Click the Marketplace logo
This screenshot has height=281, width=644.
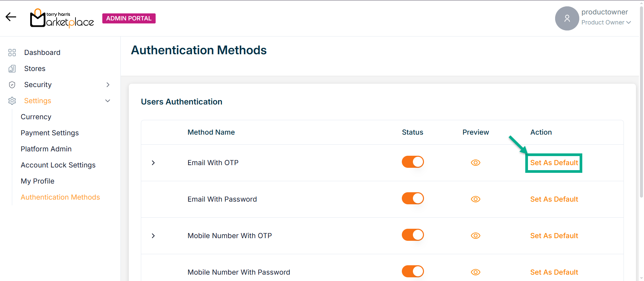(x=62, y=18)
